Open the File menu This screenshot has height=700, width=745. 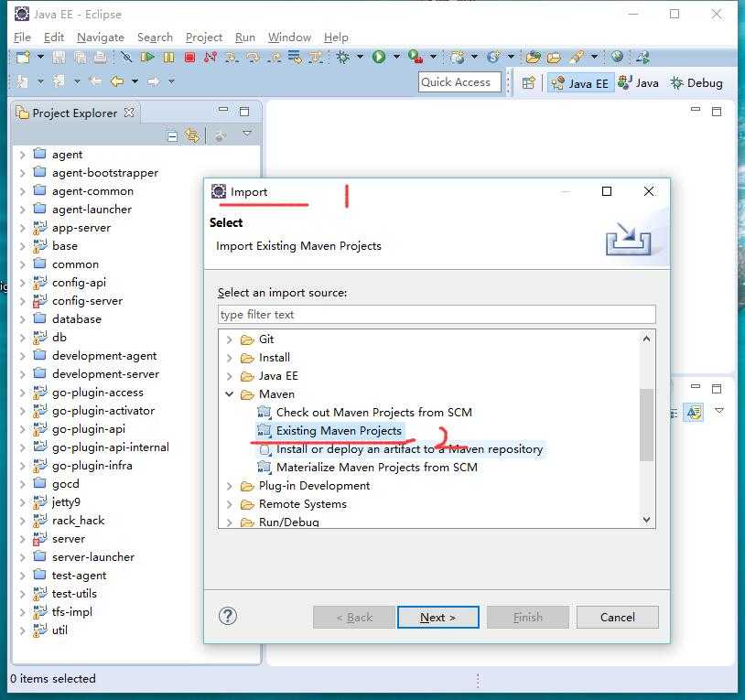coord(22,37)
